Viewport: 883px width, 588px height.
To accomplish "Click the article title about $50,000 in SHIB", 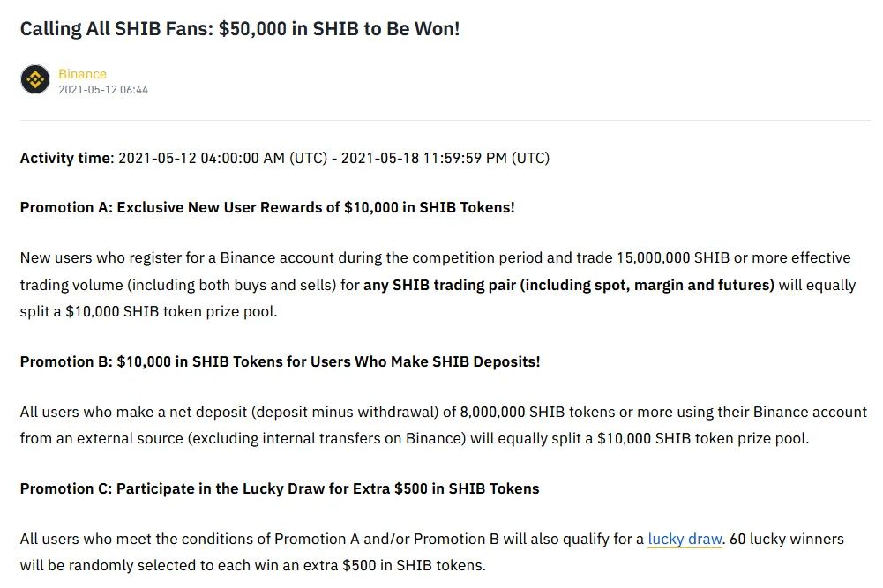I will pos(240,29).
